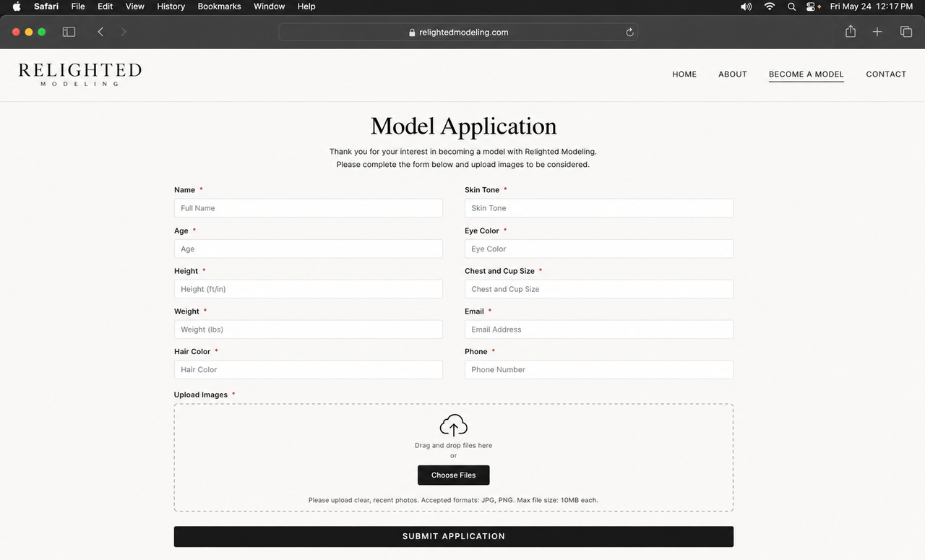This screenshot has height=560, width=925.
Task: Click the Relighted Modeling logo
Action: [80, 74]
